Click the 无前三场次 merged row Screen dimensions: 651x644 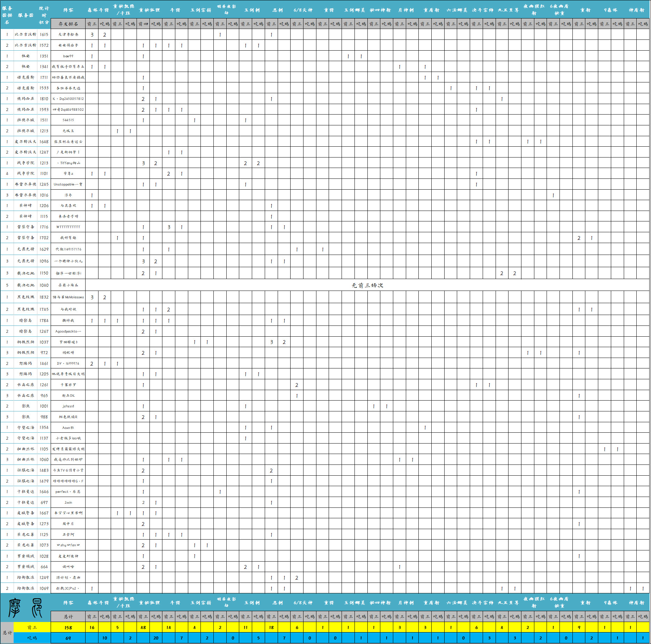[x=367, y=285]
